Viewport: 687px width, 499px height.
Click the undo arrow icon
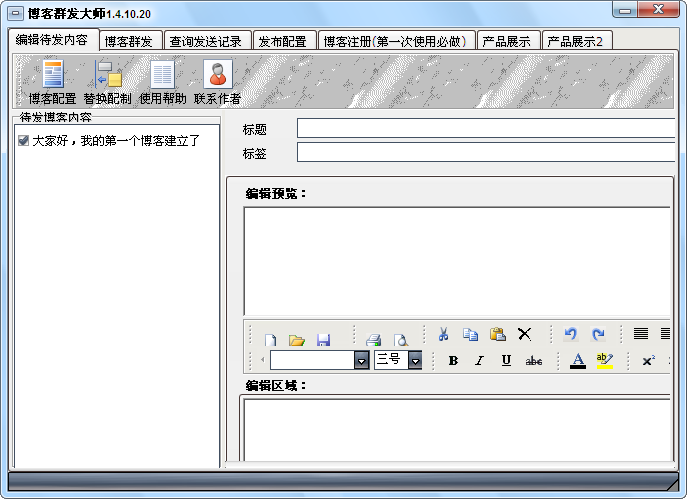571,335
